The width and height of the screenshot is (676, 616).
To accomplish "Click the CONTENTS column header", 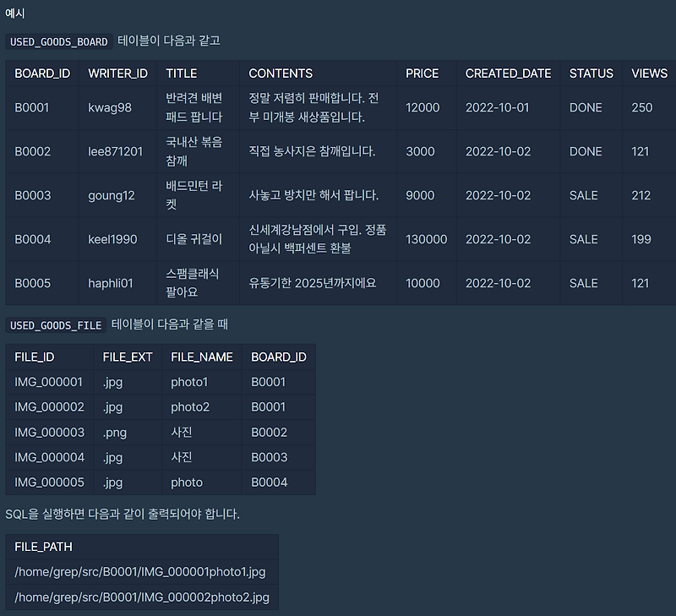I will point(281,74).
